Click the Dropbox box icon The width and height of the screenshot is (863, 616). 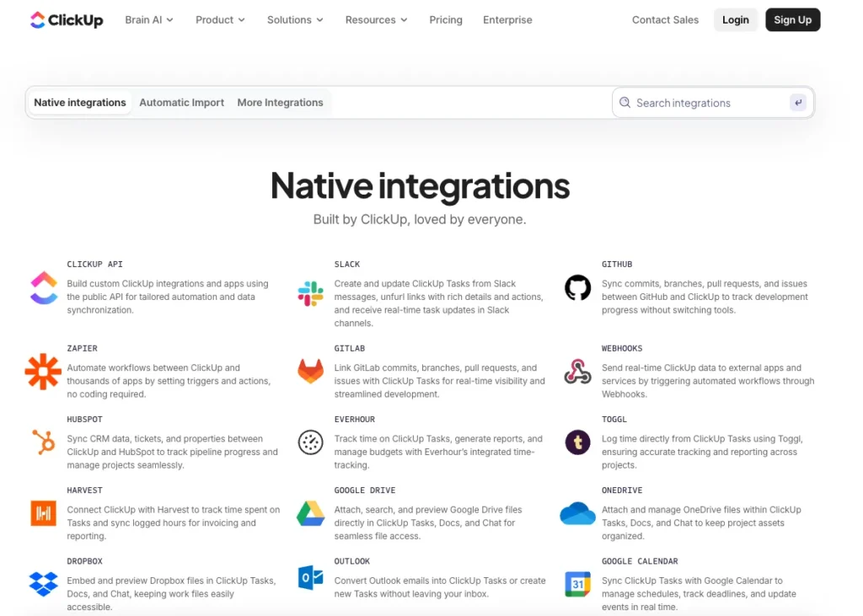point(43,583)
